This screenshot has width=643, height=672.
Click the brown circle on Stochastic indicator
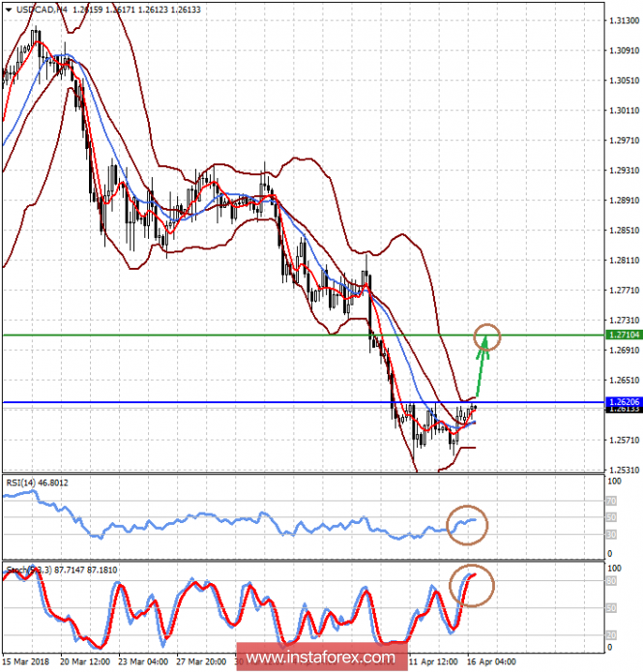coord(473,583)
